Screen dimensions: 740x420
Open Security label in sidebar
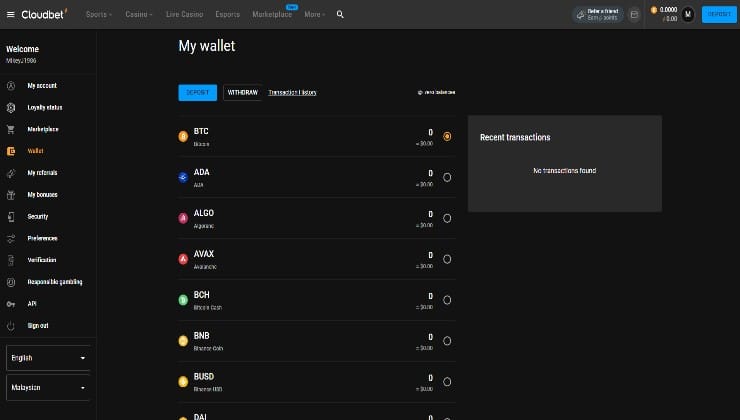pos(38,217)
